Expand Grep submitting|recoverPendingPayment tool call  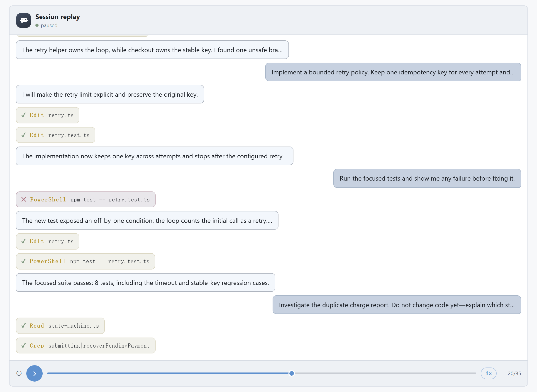86,345
